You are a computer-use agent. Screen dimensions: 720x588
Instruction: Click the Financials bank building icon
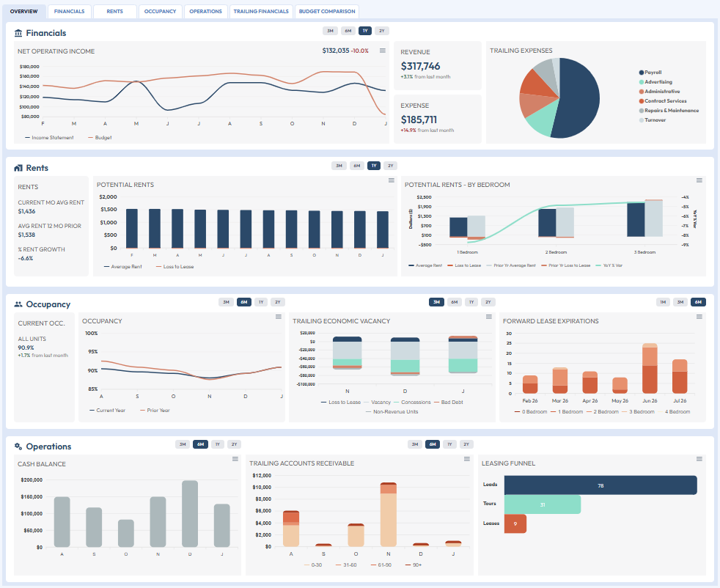[18, 33]
